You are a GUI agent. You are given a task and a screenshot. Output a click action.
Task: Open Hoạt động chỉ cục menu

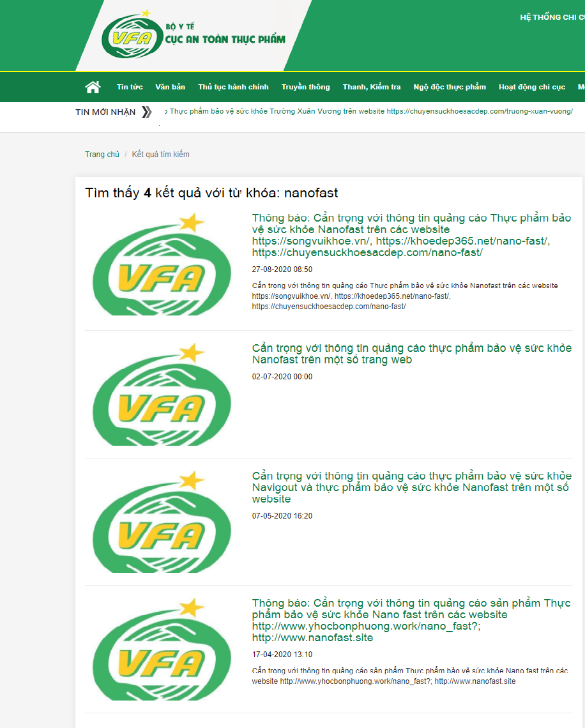532,87
